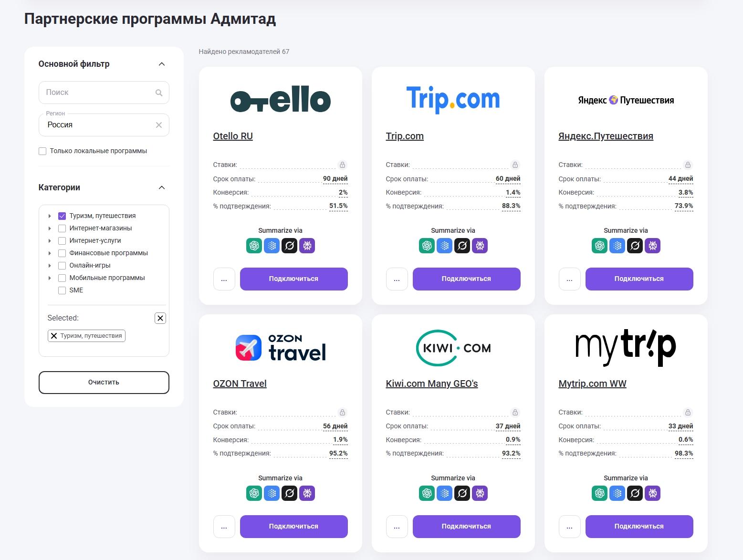Clear the Россия region with X icon

point(159,125)
